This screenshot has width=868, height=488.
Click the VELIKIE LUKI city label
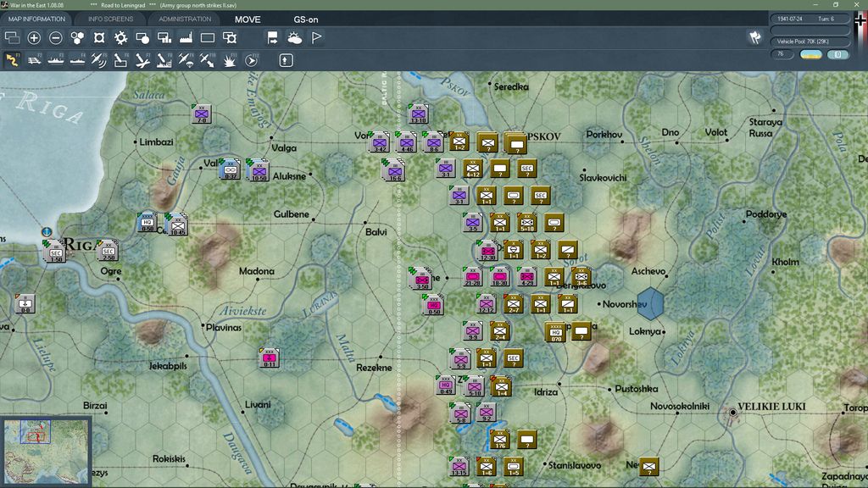coord(771,407)
